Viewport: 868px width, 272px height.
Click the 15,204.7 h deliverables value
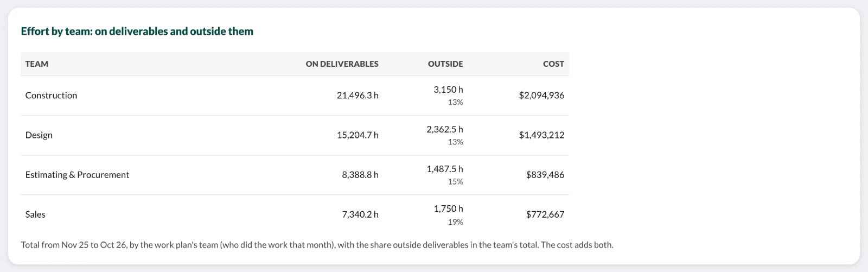point(358,135)
